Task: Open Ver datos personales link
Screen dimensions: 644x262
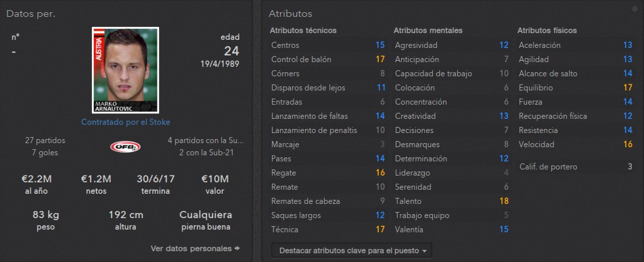Action: point(191,248)
